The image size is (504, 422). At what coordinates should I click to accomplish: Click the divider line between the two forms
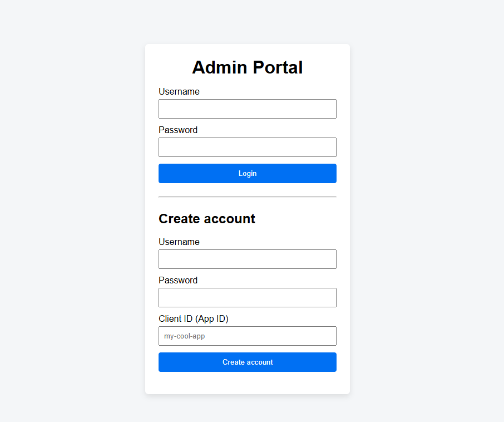pos(247,196)
